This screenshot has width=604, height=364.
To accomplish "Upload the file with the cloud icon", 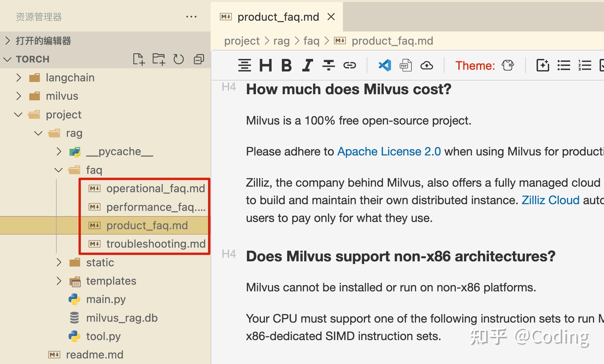I will coord(427,65).
